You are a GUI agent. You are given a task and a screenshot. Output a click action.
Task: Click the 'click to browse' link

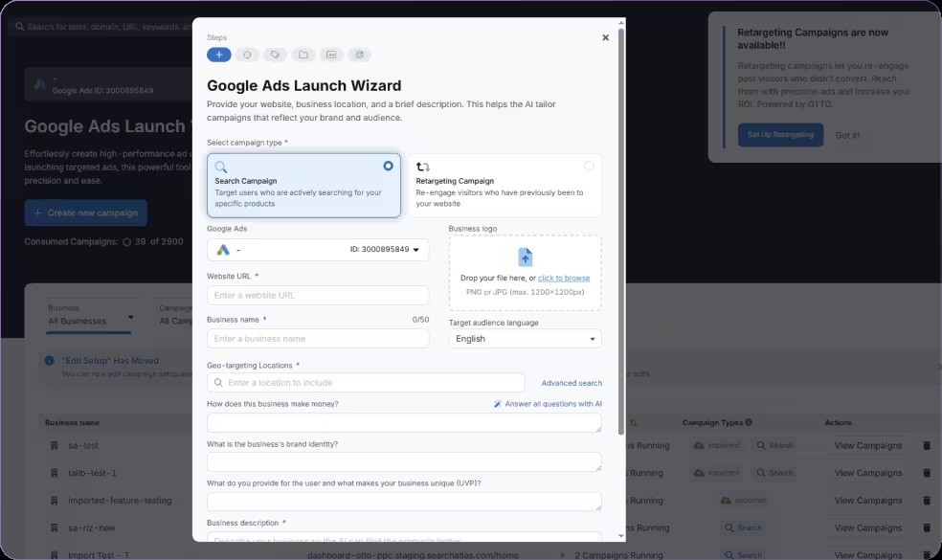pyautogui.click(x=564, y=278)
